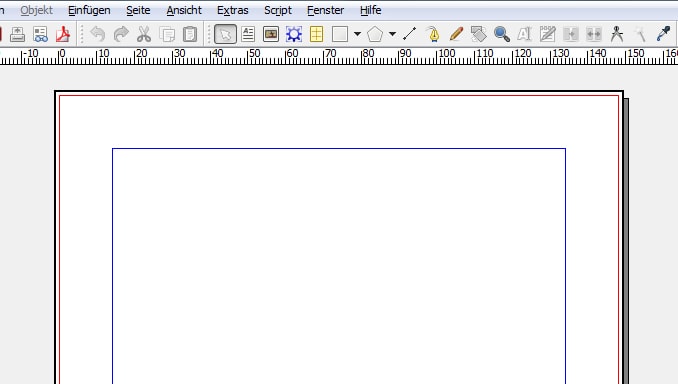Click the Zoom magnifier tool
Viewport: 678px width, 384px height.
click(502, 34)
